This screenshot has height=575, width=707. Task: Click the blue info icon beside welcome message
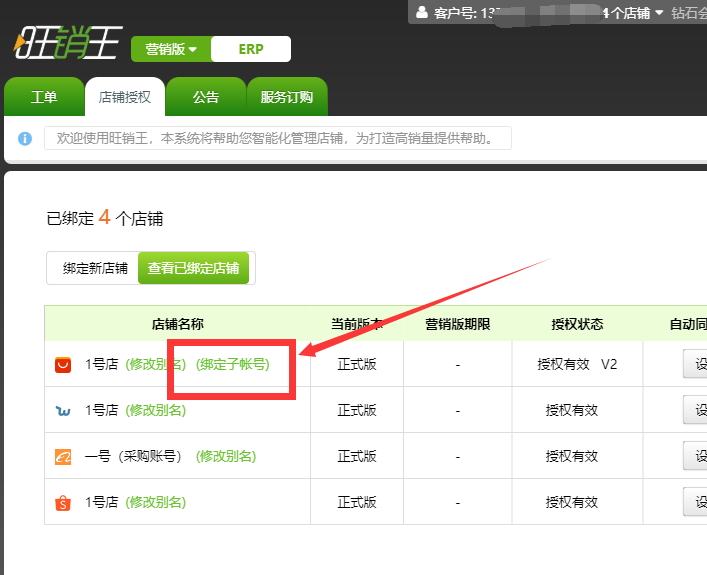point(25,138)
